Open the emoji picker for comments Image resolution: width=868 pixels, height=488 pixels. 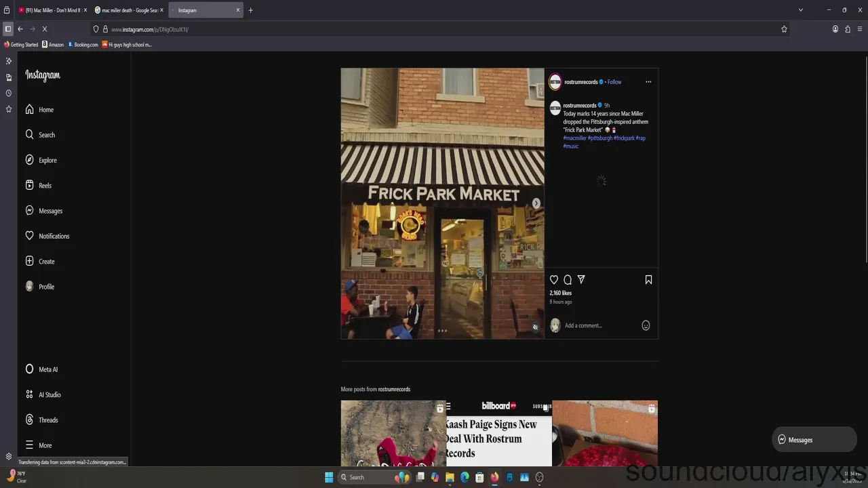pos(646,325)
